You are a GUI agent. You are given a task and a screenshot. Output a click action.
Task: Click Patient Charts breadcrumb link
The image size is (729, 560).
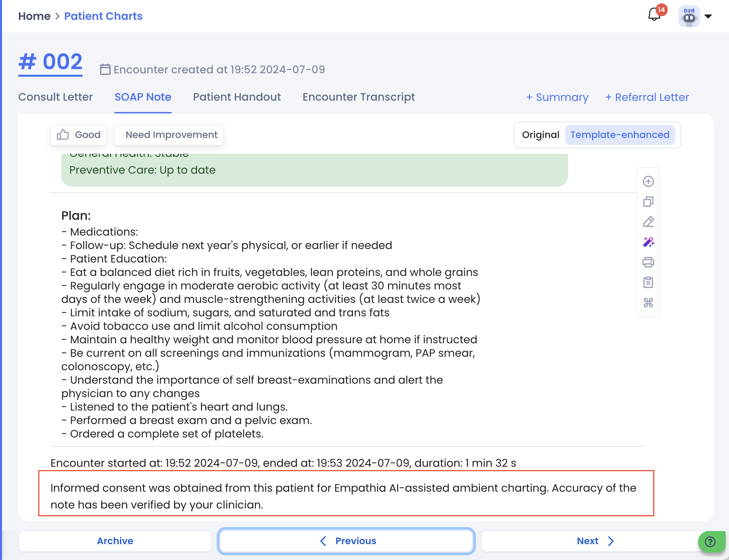pos(103,16)
